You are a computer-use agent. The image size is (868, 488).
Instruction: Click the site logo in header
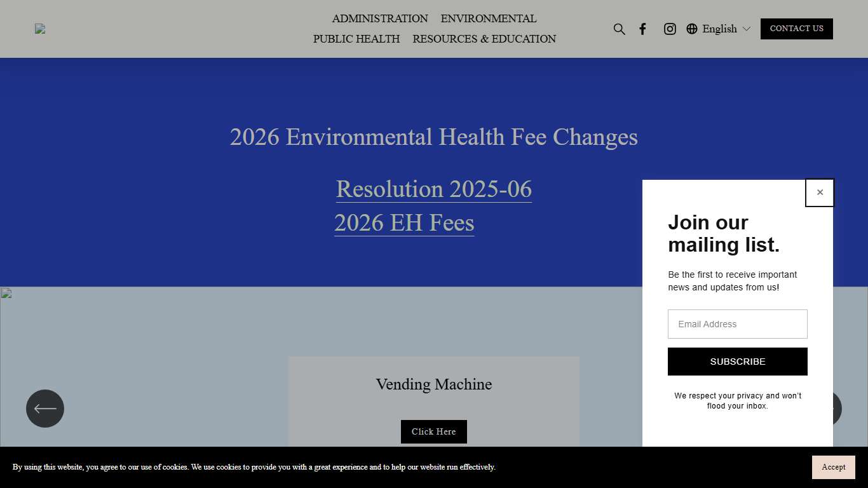40,29
